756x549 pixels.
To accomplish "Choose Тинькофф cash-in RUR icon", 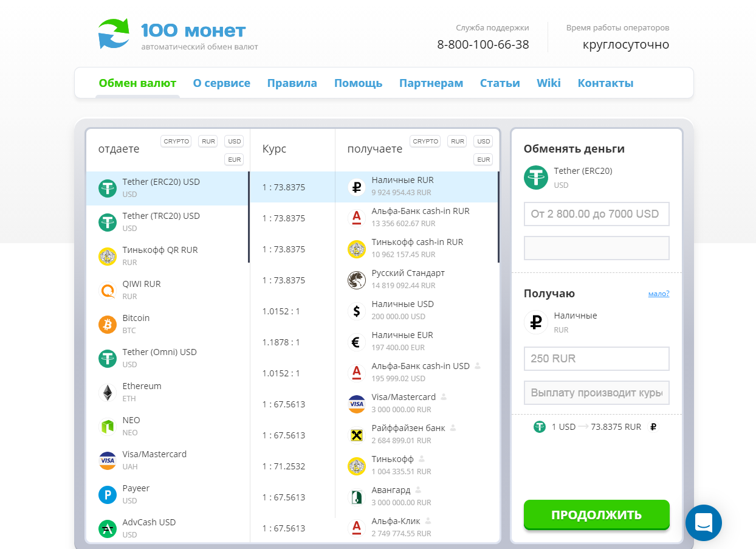I will (357, 249).
